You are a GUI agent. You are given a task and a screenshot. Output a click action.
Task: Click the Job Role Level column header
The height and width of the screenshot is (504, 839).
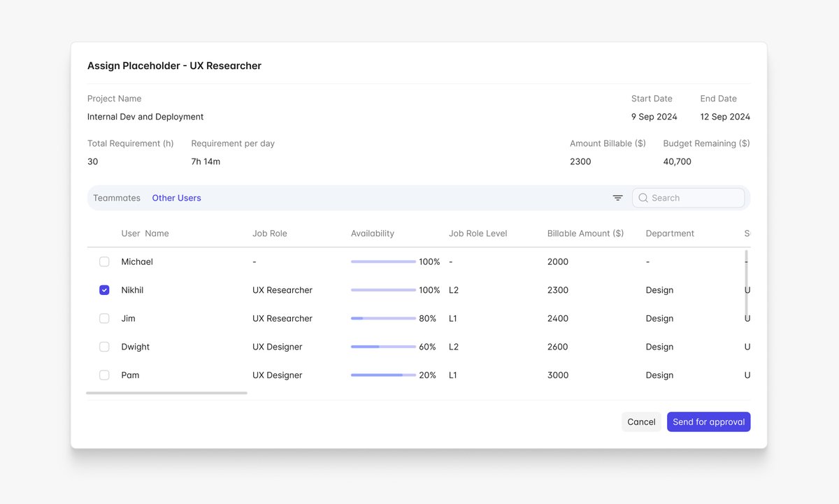478,233
